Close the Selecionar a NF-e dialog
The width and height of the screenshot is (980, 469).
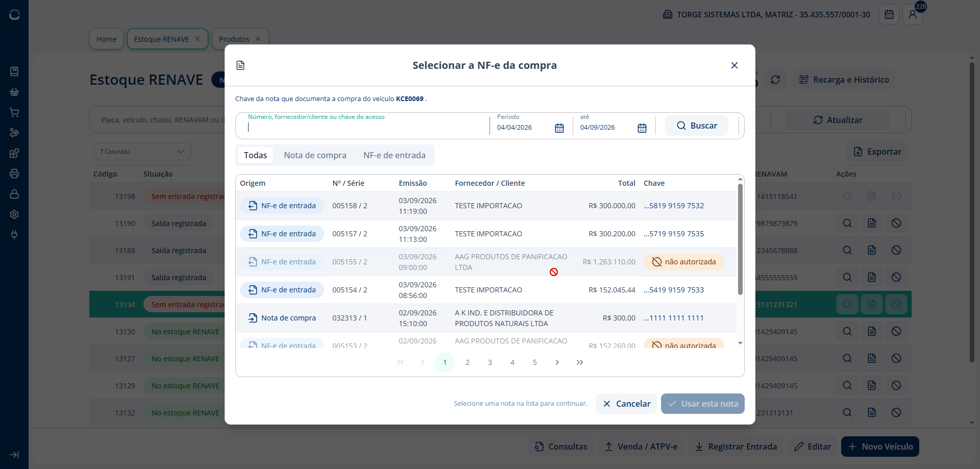[x=734, y=65]
